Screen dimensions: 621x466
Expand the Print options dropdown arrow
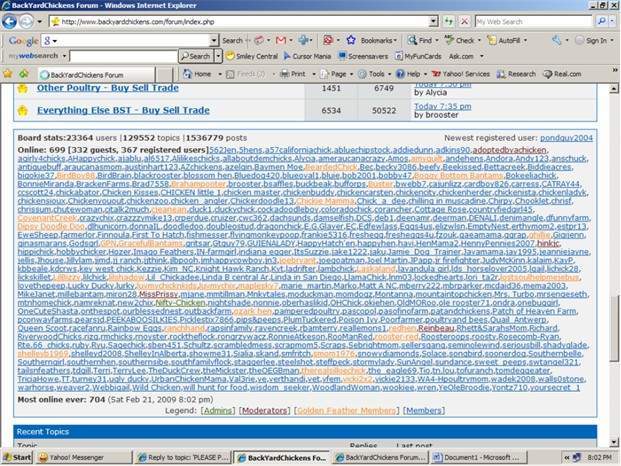pos(314,74)
